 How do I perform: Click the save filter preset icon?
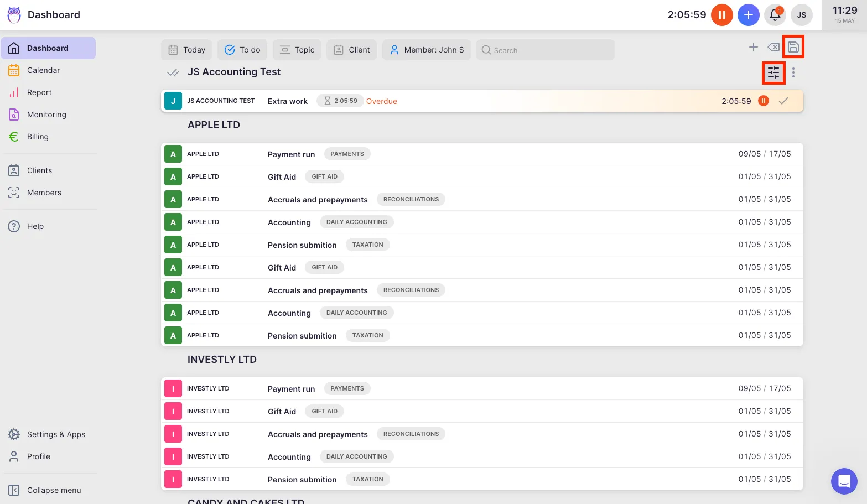point(793,46)
